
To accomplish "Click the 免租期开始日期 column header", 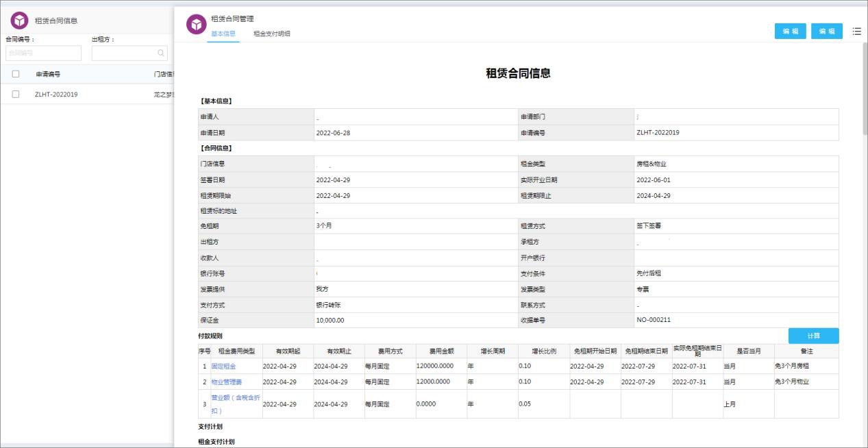I will (x=595, y=351).
